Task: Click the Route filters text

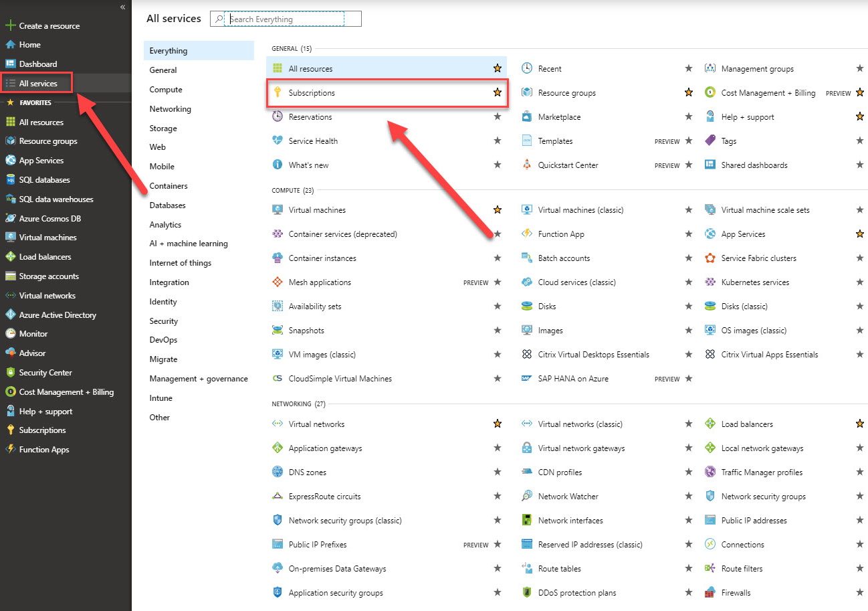Action: click(742, 569)
